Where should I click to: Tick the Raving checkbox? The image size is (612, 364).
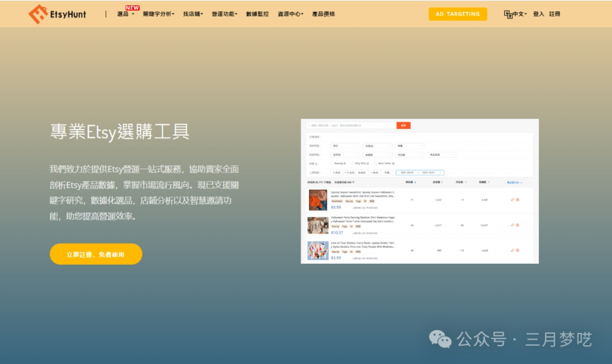(331, 163)
